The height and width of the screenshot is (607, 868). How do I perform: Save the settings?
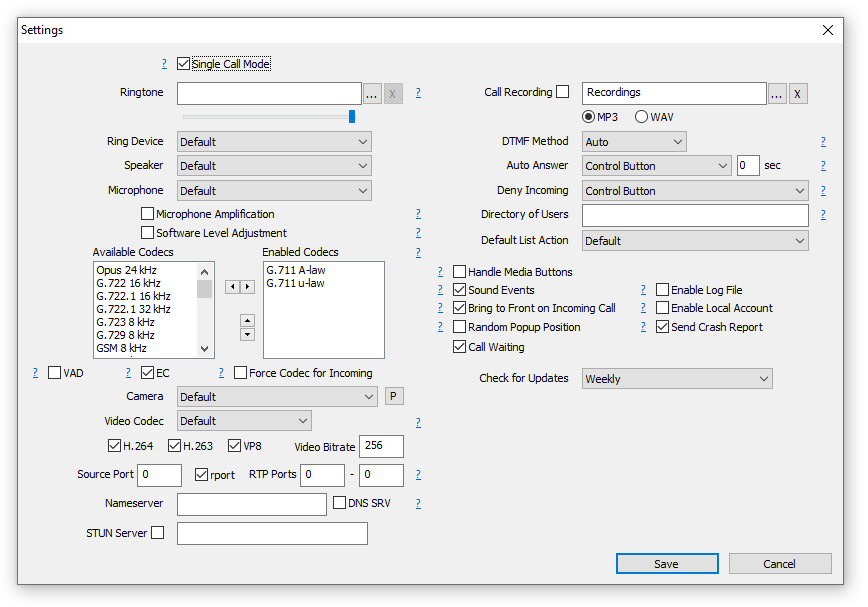666,563
